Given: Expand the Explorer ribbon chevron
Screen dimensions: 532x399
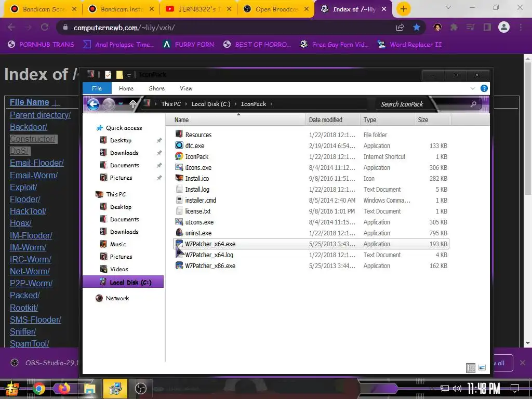Looking at the screenshot, I should [473, 88].
